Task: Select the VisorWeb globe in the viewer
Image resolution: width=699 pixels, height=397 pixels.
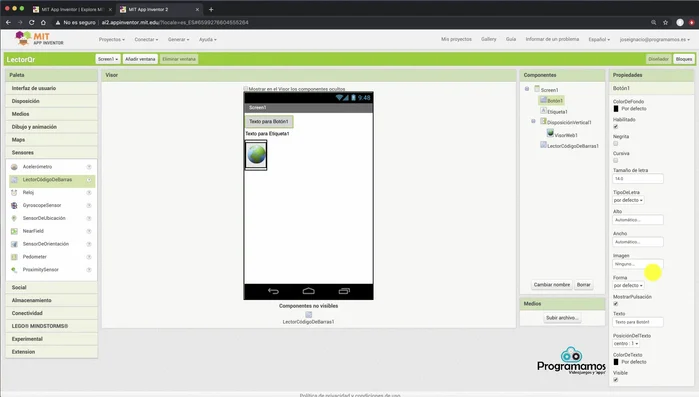Action: click(256, 155)
